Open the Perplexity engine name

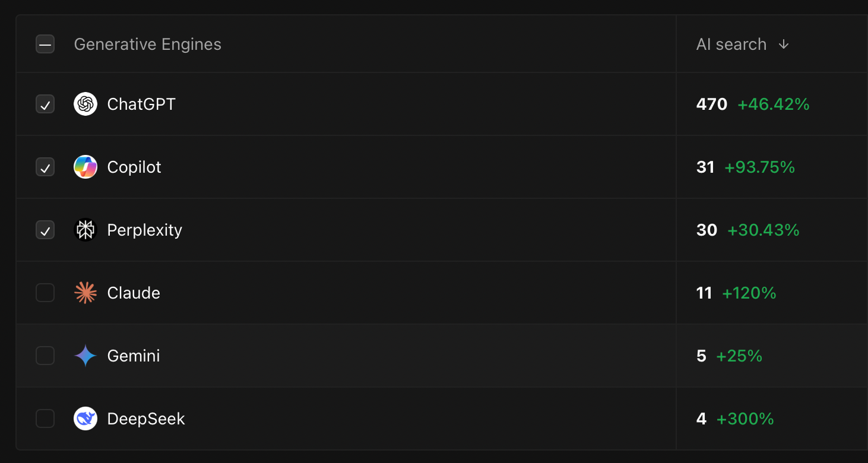tap(145, 230)
